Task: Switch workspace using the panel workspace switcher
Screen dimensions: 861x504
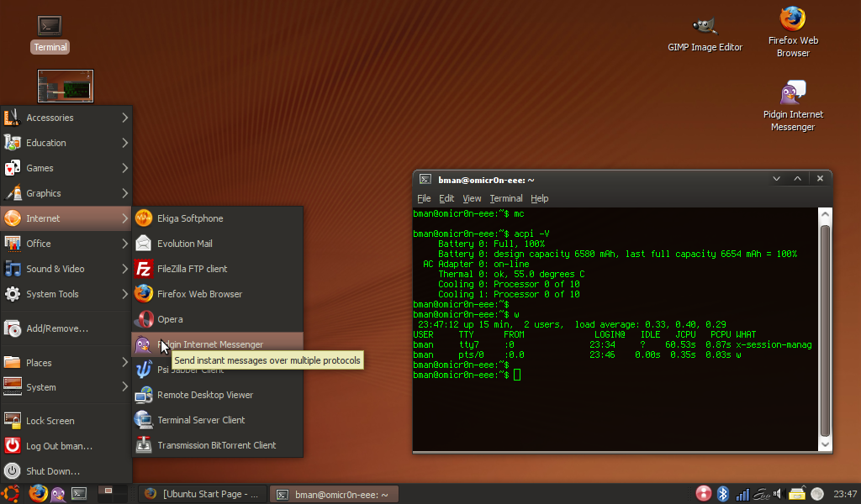Action: 113,494
